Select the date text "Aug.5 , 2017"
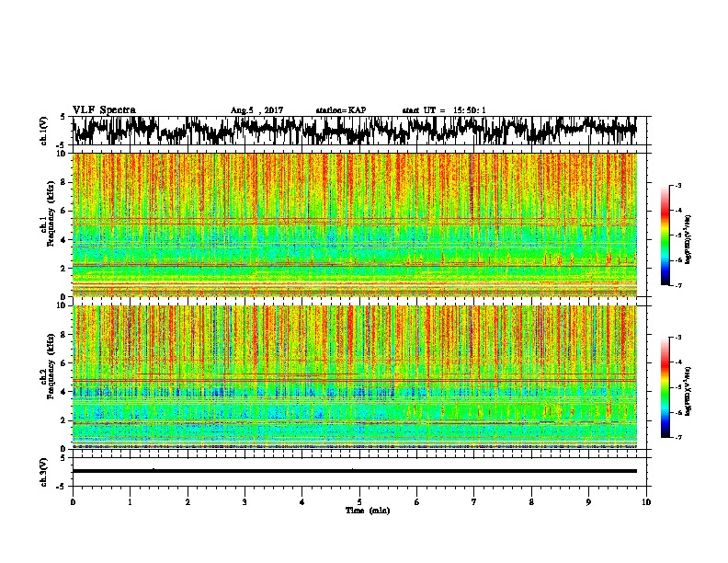The height and width of the screenshot is (563, 728). [x=256, y=110]
